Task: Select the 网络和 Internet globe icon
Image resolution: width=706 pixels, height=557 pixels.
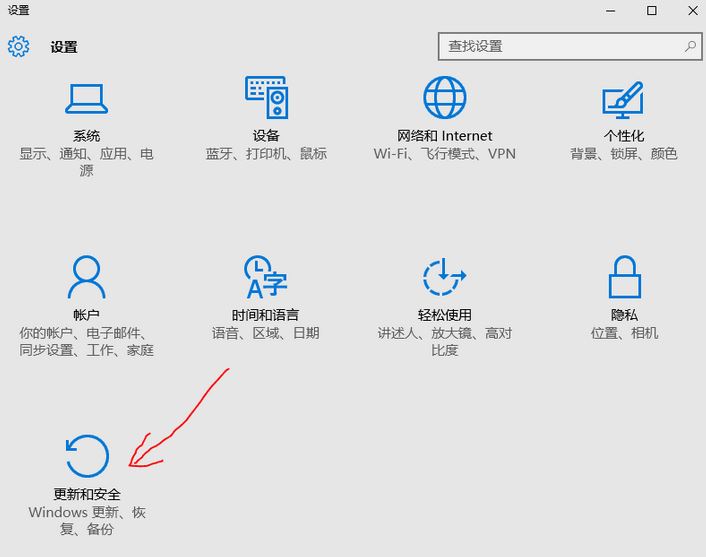Action: (x=445, y=98)
